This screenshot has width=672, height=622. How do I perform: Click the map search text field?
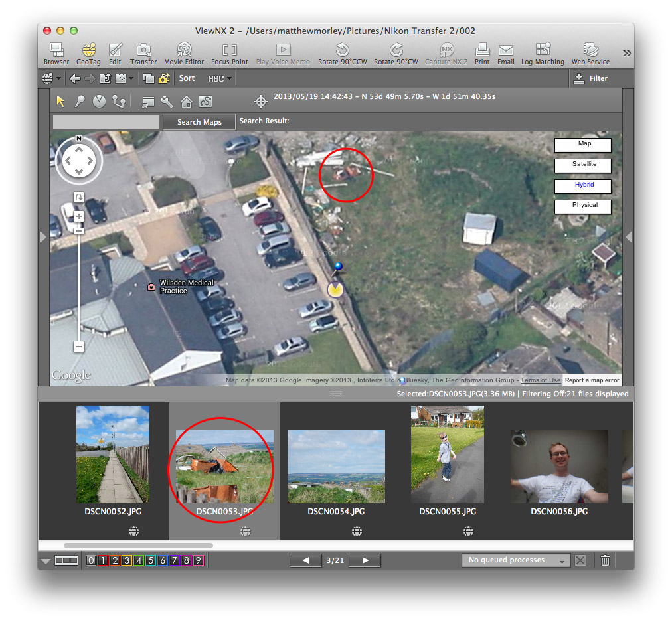(106, 122)
